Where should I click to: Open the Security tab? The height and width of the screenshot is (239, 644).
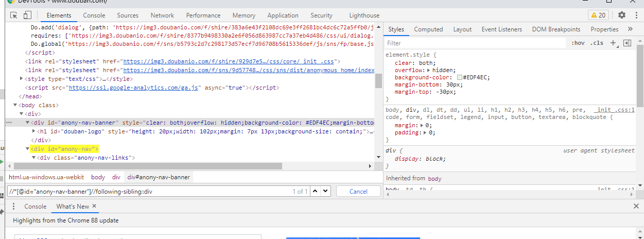(321, 15)
